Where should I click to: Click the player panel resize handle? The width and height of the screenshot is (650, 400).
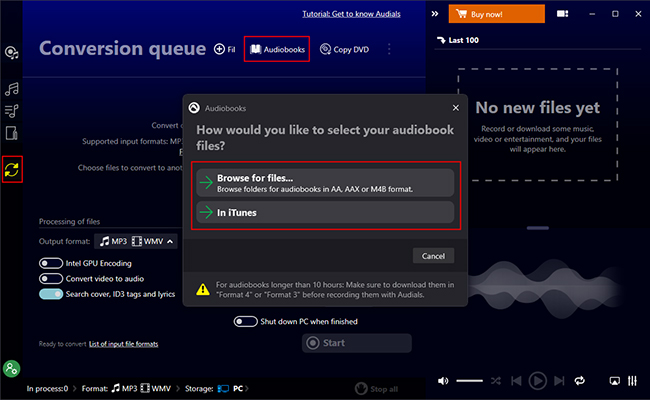click(x=538, y=228)
